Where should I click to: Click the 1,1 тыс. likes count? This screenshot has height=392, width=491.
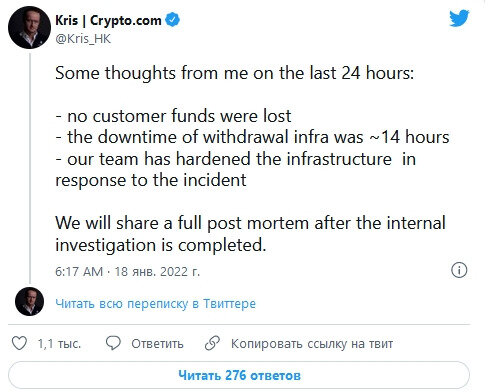point(59,344)
